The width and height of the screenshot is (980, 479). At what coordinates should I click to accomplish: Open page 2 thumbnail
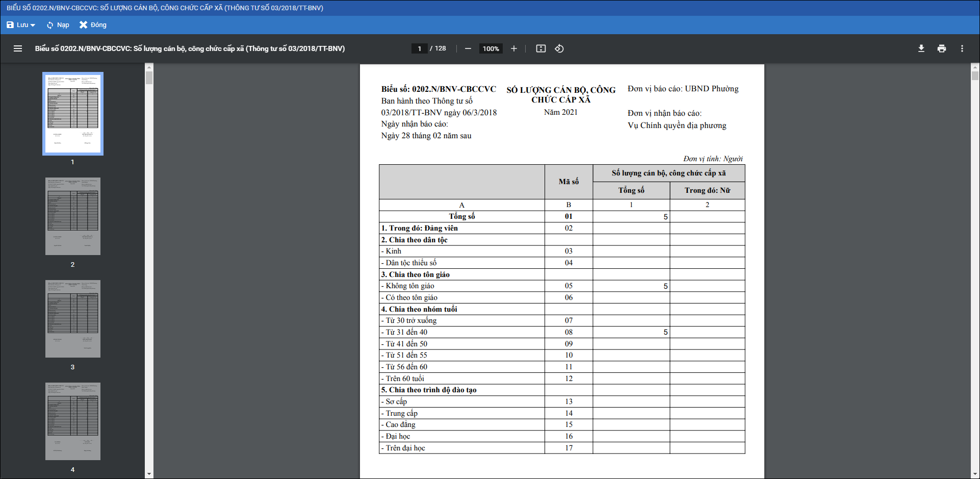[x=73, y=216]
